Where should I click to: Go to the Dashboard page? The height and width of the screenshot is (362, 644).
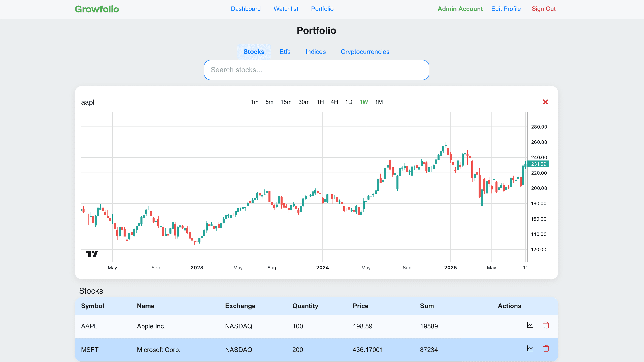[x=246, y=9]
